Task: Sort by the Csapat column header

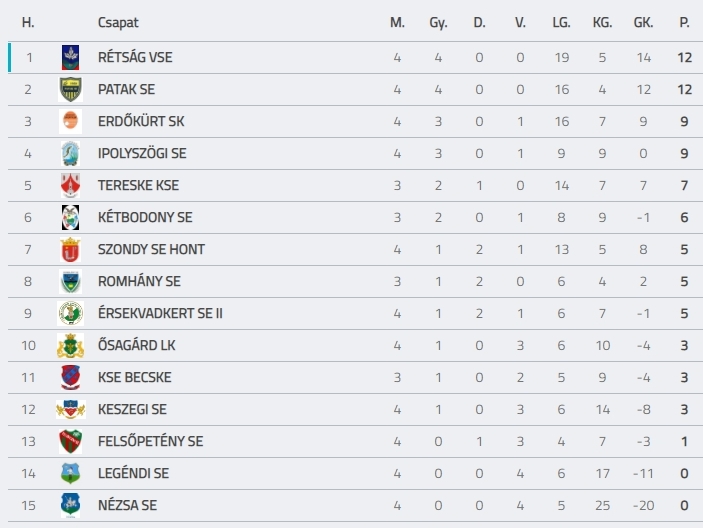Action: coord(118,22)
